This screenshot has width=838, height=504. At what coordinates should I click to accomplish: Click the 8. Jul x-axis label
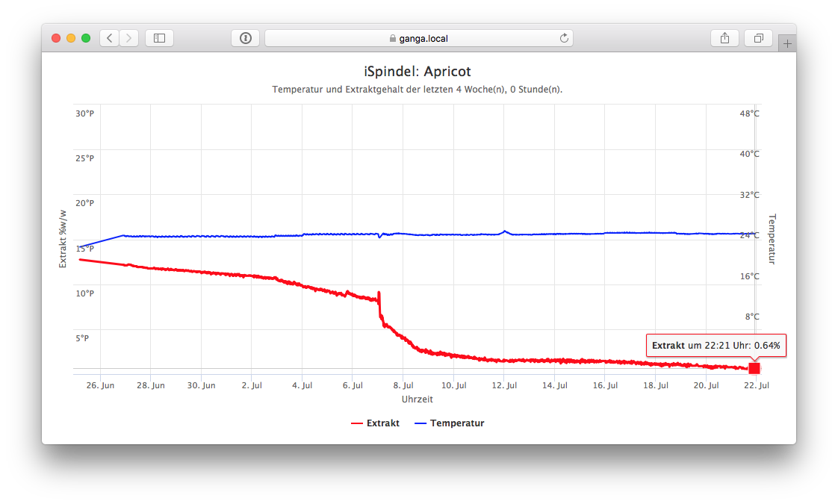403,385
